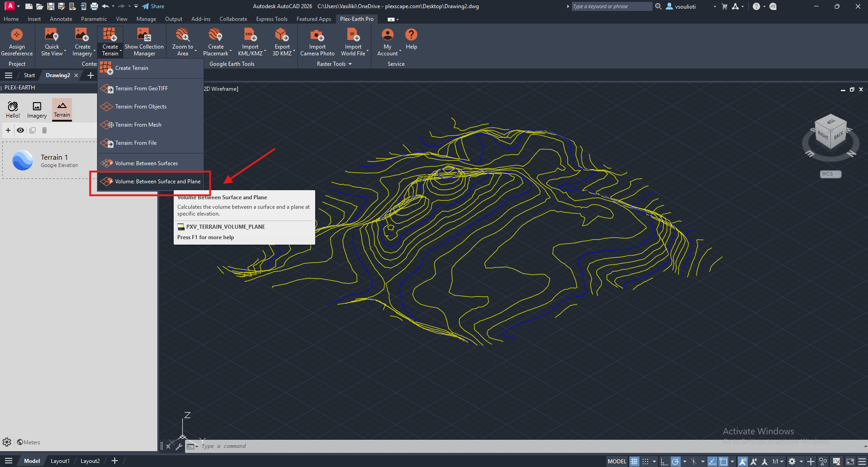The height and width of the screenshot is (467, 868).
Task: Click the Create Imagery ribbon icon
Action: (82, 35)
